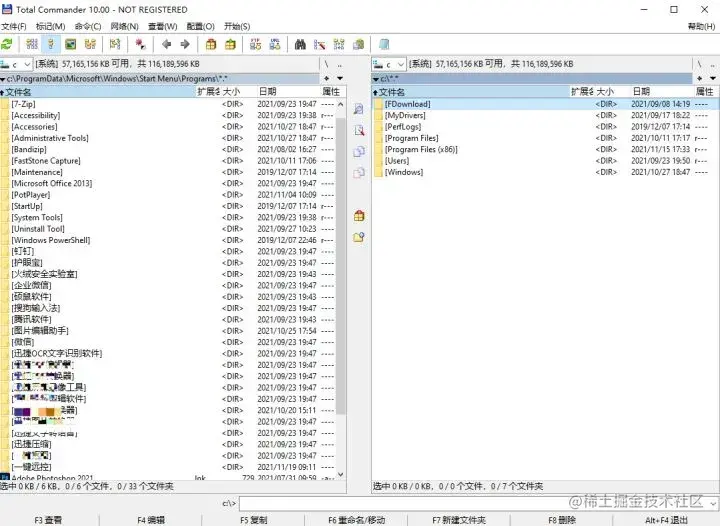Click Pack icon in the middle vertical bar
Viewport: 720px width, 526px height.
[359, 216]
